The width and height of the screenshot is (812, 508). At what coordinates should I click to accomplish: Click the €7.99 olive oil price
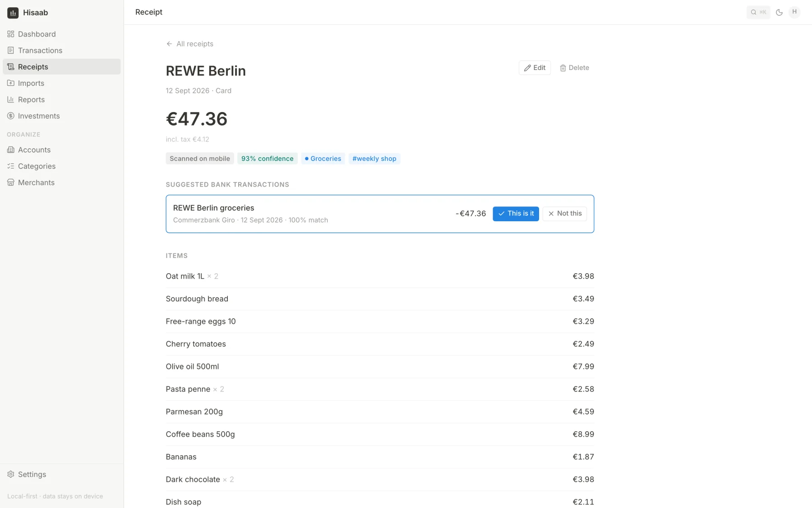tap(583, 367)
